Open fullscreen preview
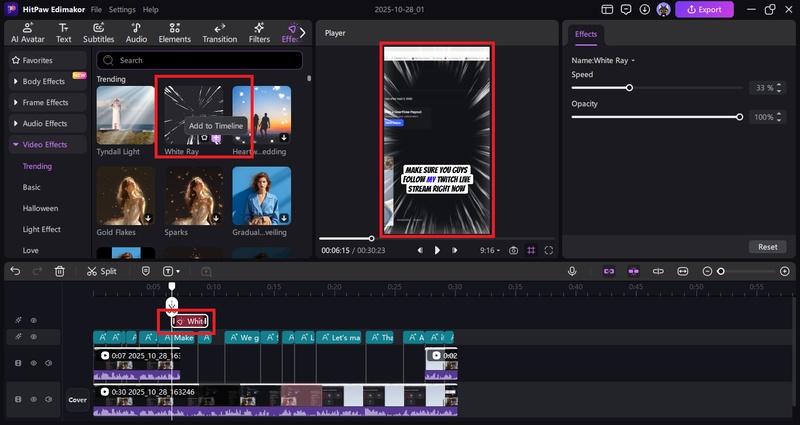 click(x=549, y=251)
